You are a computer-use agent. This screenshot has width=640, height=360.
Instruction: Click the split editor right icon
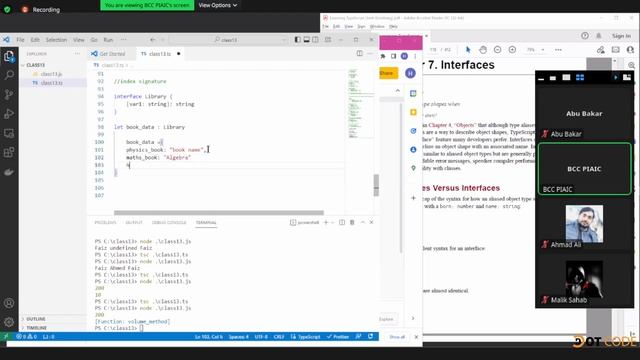(x=360, y=53)
